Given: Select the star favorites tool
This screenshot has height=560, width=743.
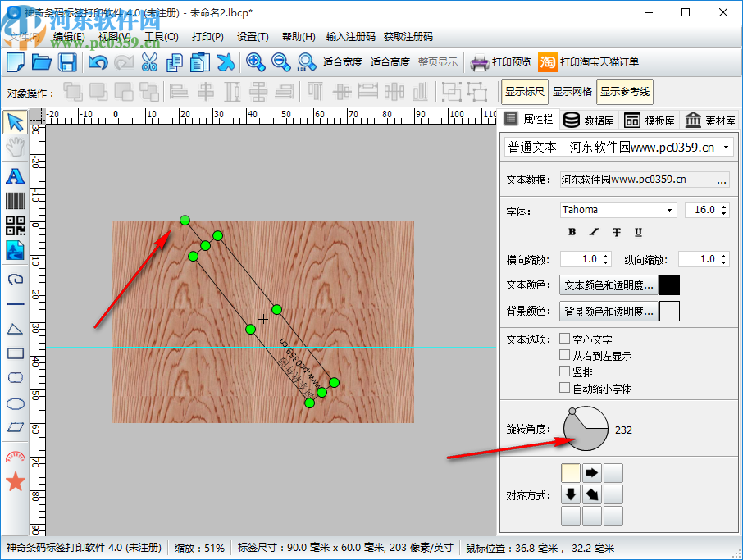Looking at the screenshot, I should point(16,481).
